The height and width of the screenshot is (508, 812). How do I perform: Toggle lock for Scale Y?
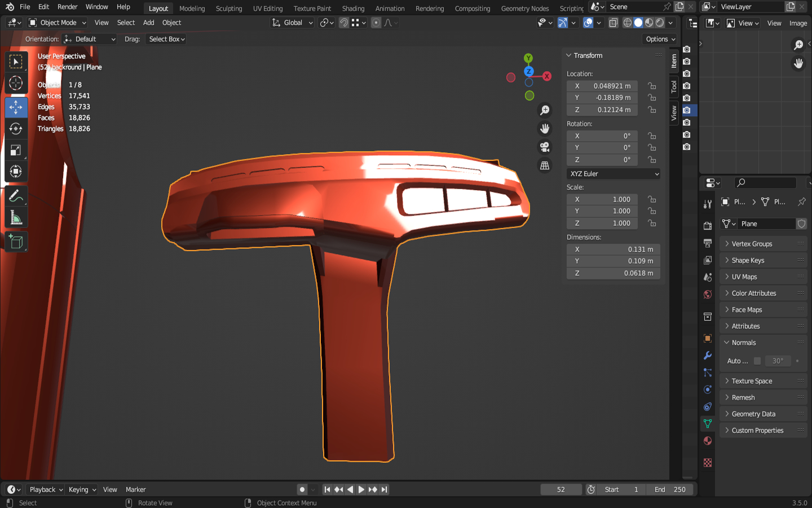coord(652,211)
